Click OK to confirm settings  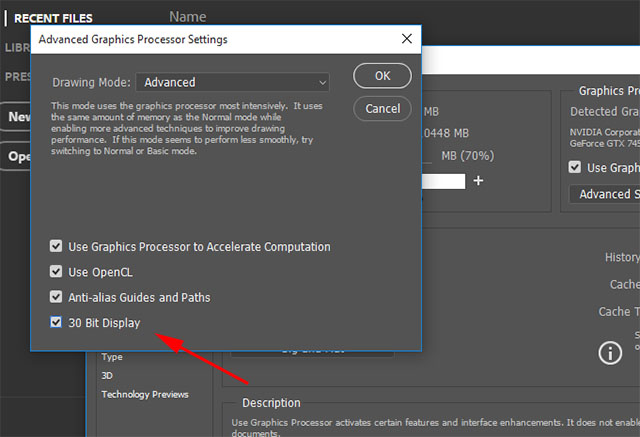[x=382, y=76]
